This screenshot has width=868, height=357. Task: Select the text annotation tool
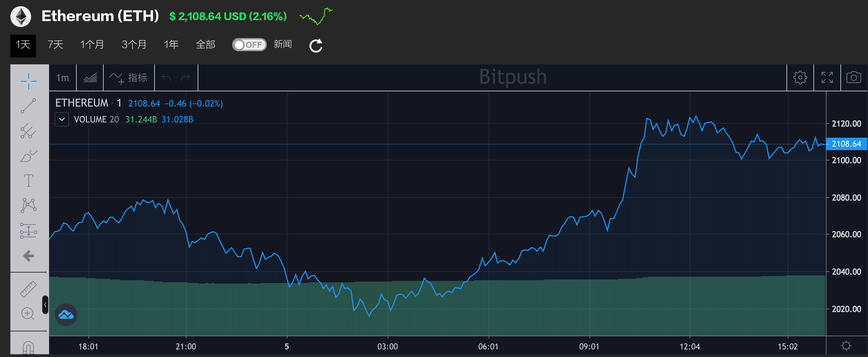[29, 181]
